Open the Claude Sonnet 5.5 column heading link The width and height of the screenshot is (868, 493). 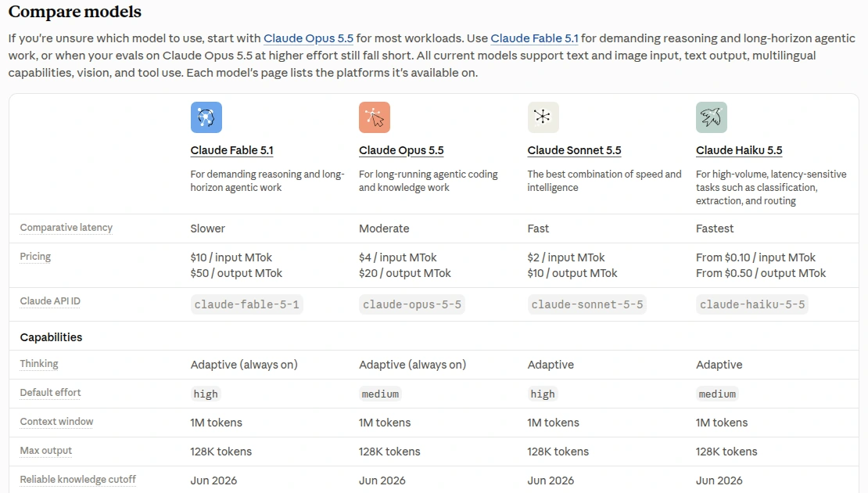click(574, 150)
